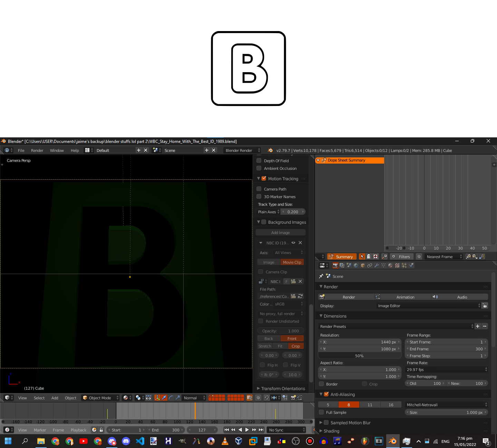Open the Window menu
This screenshot has width=497, height=448.
point(57,150)
